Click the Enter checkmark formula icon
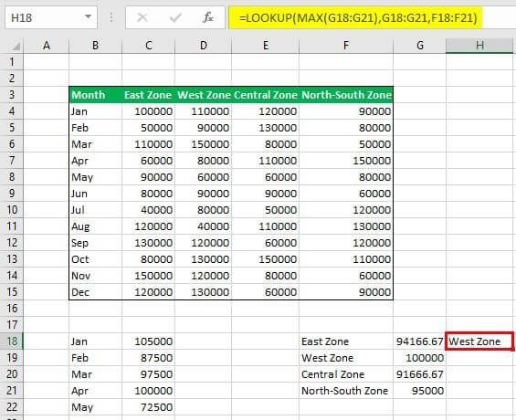Screen dimensions: 516x420 pyautogui.click(x=175, y=17)
